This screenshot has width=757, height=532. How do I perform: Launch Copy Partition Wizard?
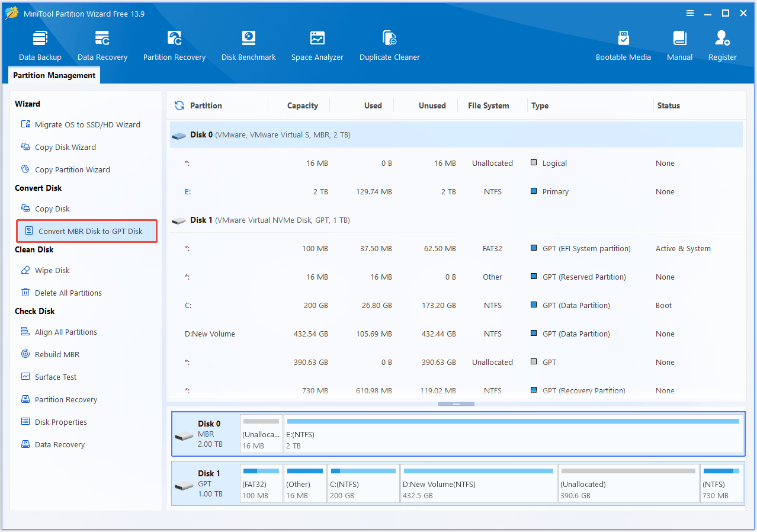click(x=65, y=169)
